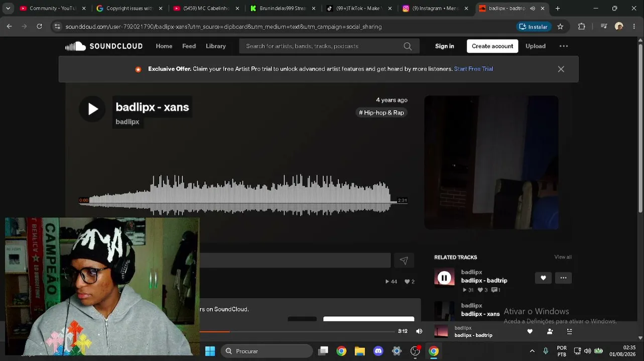Viewport: 644px width, 361px height.
Task: Open File Explorer from the taskbar
Action: coord(360,351)
